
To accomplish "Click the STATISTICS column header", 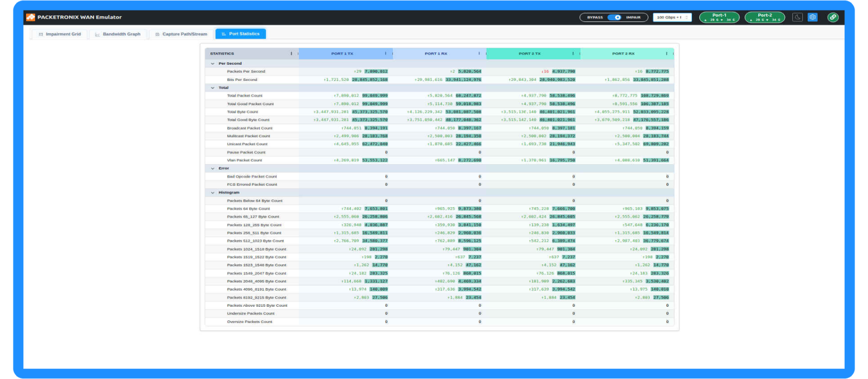I will pyautogui.click(x=222, y=54).
